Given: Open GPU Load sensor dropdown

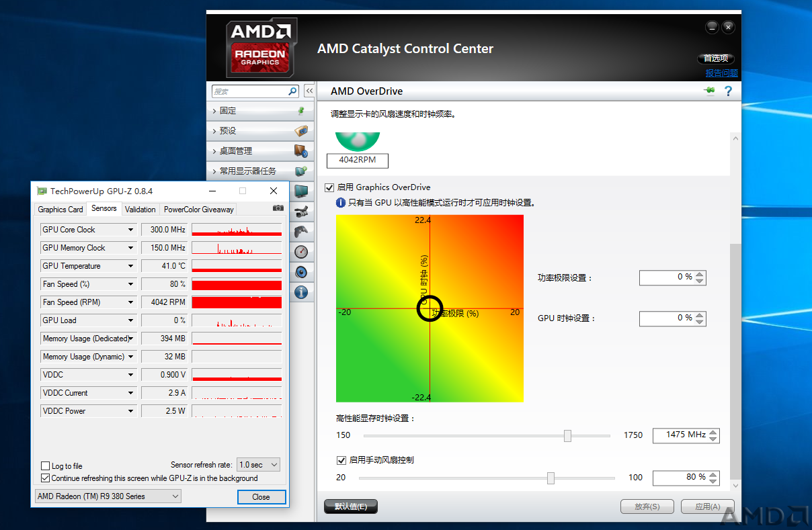Looking at the screenshot, I should tap(131, 320).
